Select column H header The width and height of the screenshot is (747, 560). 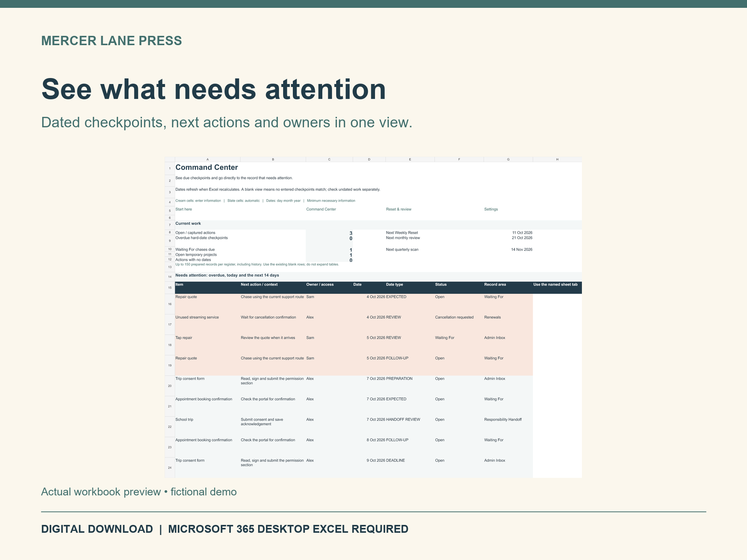[557, 159]
